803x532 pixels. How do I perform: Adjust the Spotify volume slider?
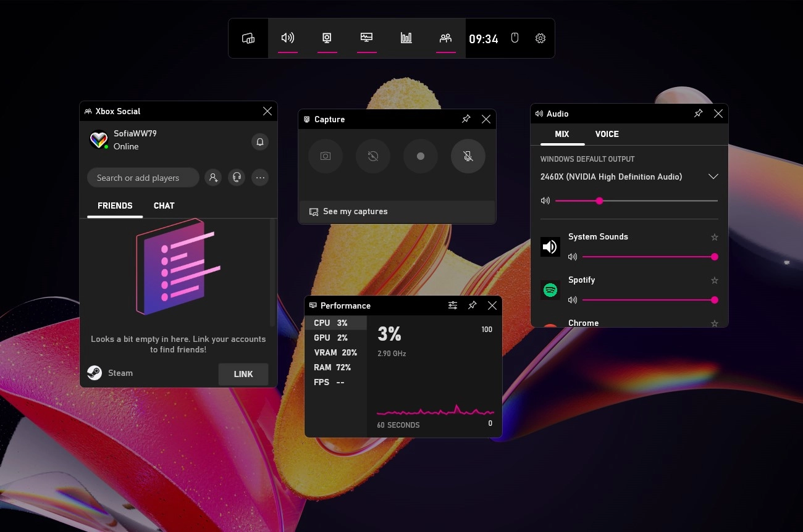click(650, 300)
